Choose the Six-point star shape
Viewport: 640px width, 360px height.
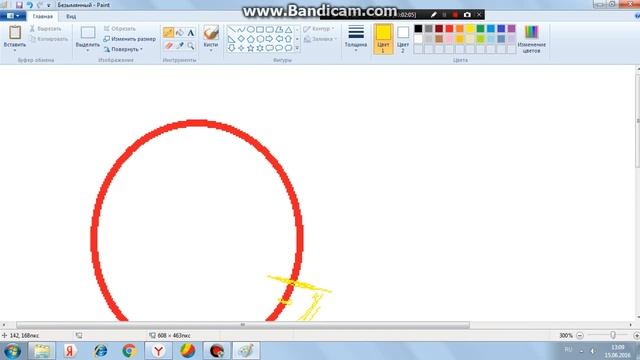tap(260, 48)
